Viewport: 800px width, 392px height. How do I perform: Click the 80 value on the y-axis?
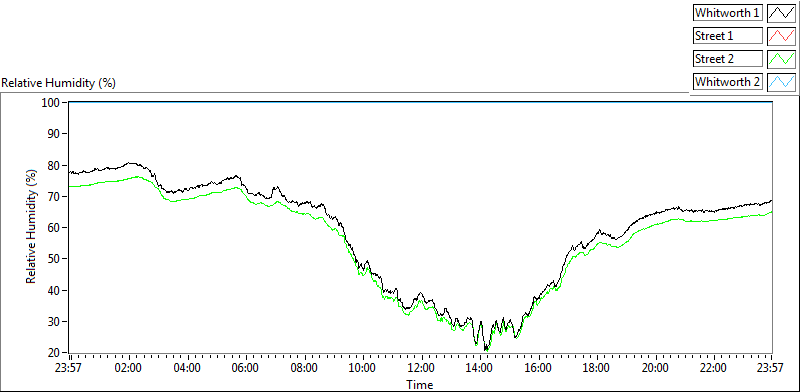(54, 165)
